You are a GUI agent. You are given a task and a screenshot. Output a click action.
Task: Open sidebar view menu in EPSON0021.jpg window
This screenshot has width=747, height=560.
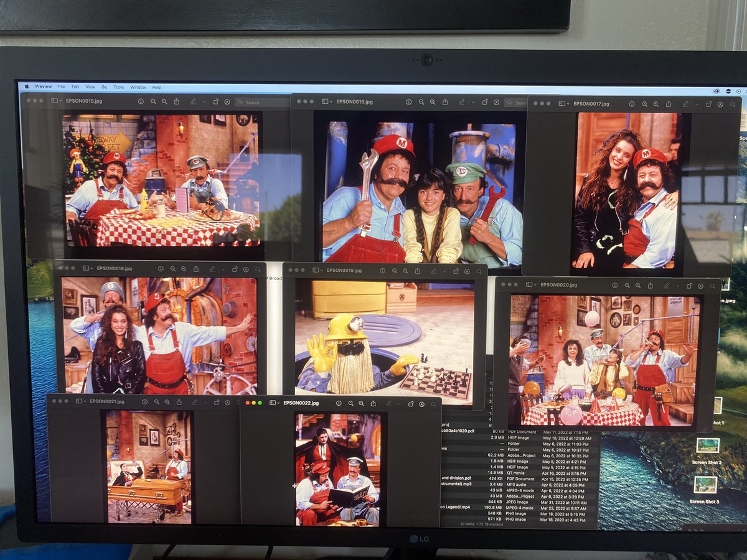click(82, 401)
